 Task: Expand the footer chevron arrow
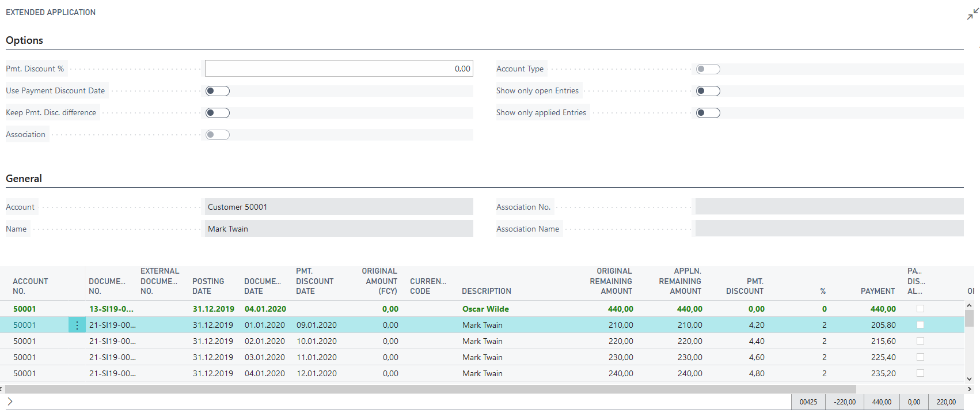click(10, 402)
